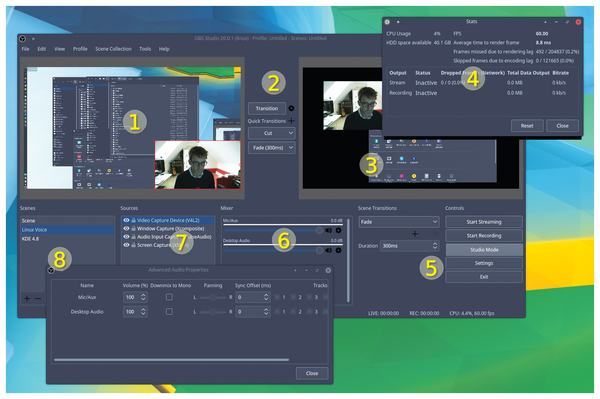Add a new scene with plus icon
This screenshot has height=399, width=600.
pyautogui.click(x=27, y=298)
